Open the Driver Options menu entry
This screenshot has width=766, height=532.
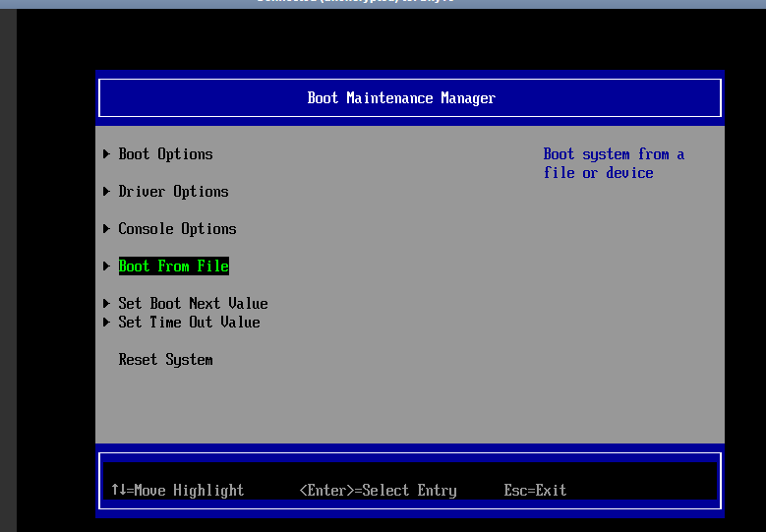tap(173, 192)
